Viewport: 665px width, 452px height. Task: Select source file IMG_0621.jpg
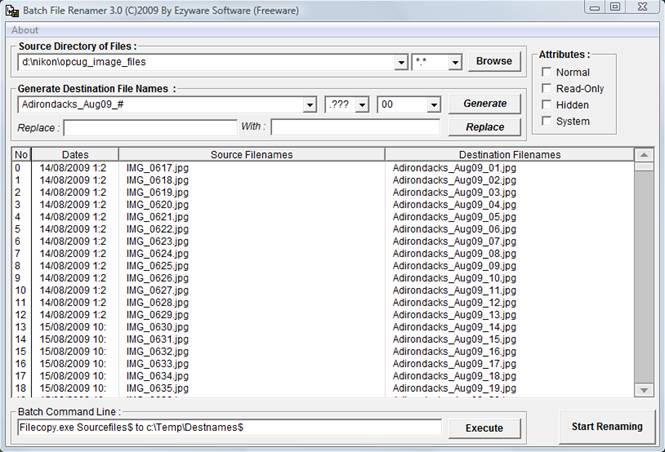157,217
